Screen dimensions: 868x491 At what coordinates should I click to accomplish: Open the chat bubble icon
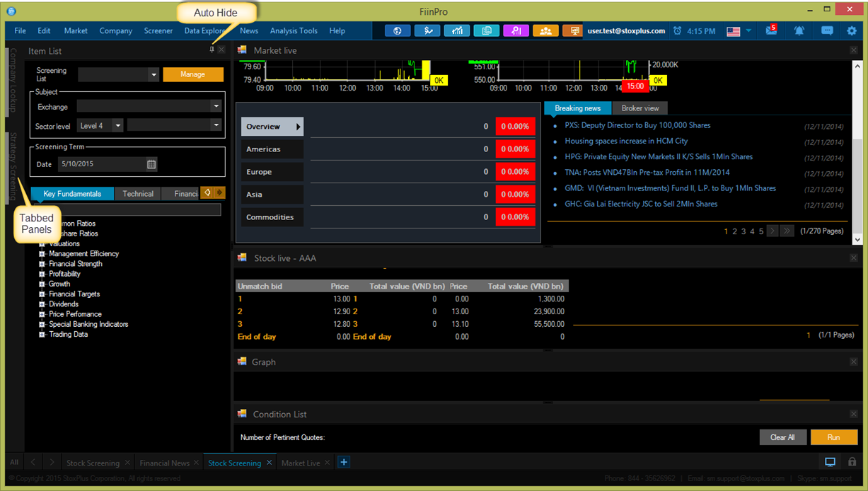(826, 31)
